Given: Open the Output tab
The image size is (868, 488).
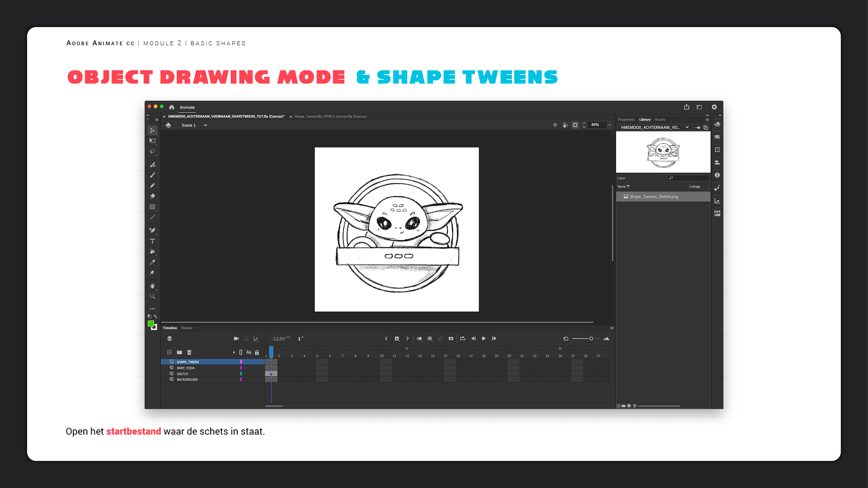Looking at the screenshot, I should 187,328.
